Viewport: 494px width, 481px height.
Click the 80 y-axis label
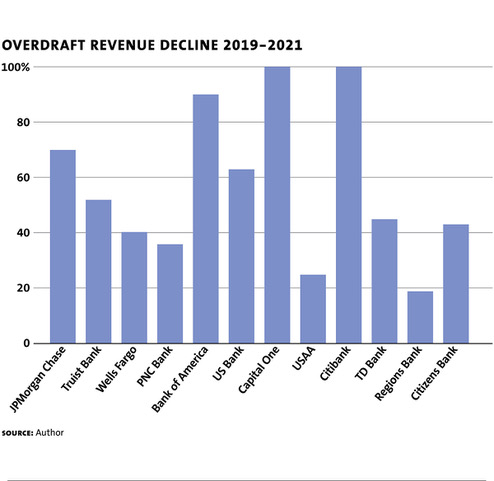23,122
